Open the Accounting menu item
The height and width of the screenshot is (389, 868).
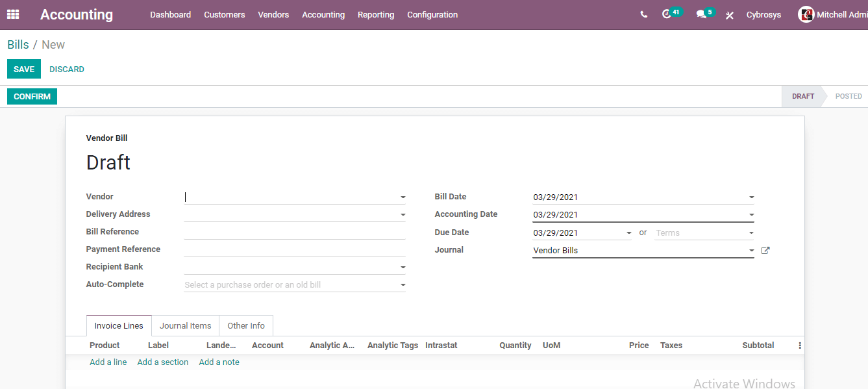coord(323,14)
